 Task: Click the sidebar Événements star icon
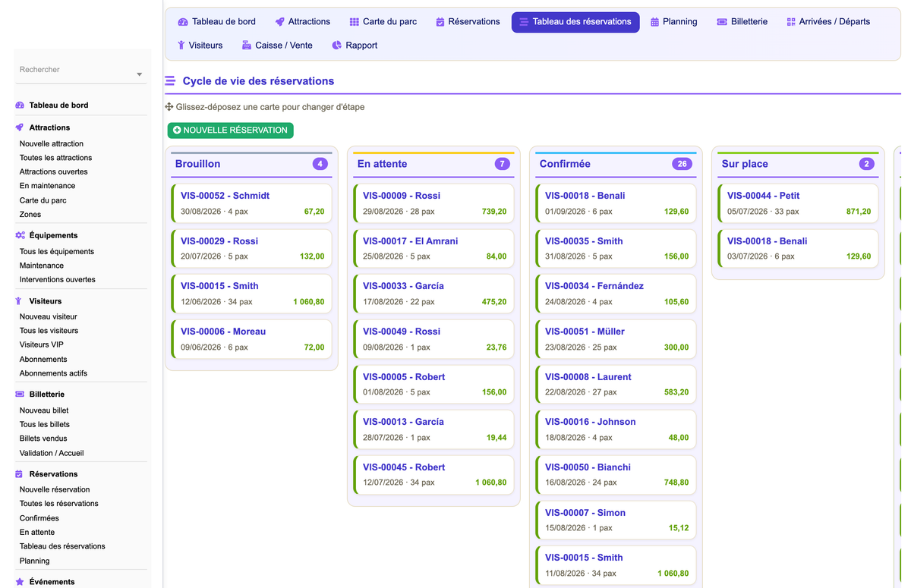point(20,582)
